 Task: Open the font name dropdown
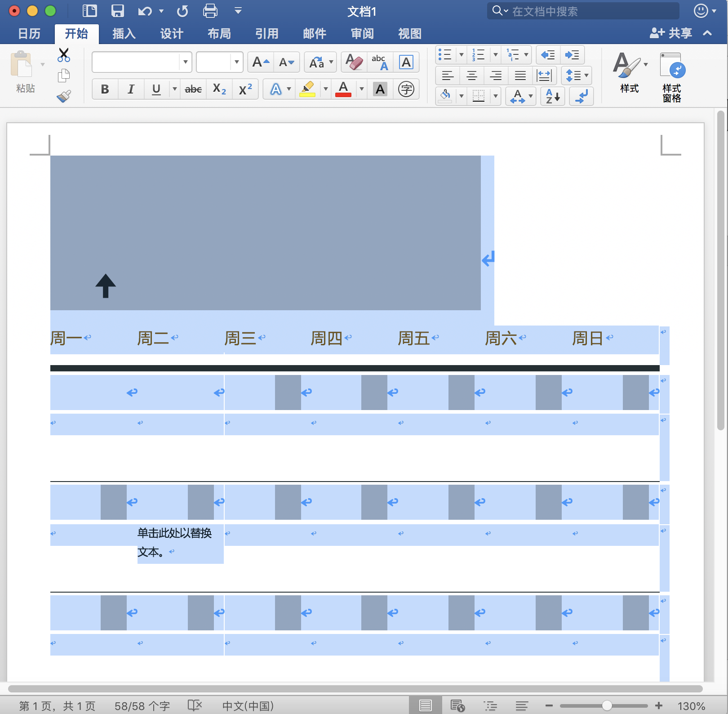point(185,62)
